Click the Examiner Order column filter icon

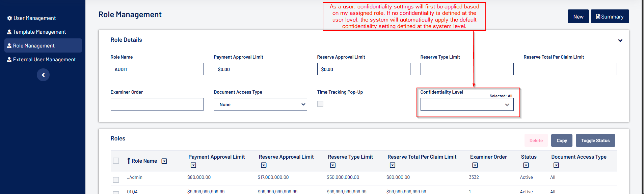pyautogui.click(x=475, y=165)
